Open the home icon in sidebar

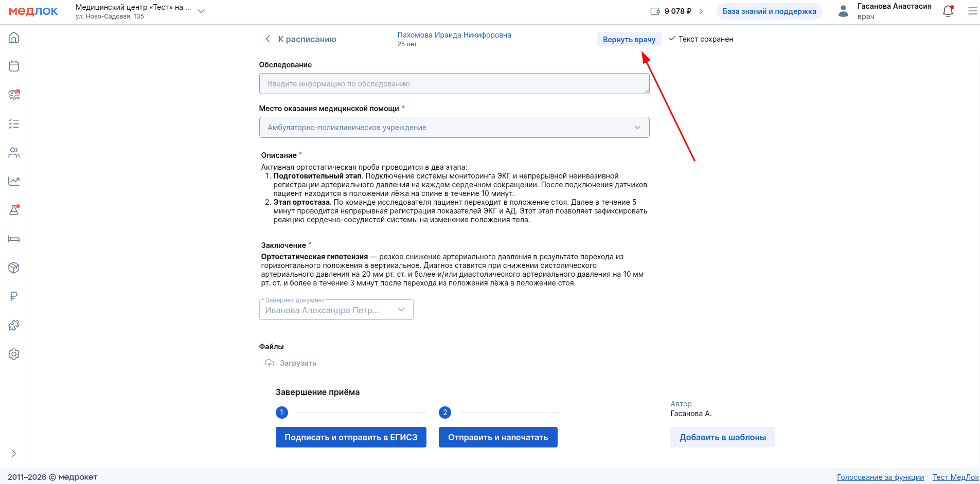(14, 38)
